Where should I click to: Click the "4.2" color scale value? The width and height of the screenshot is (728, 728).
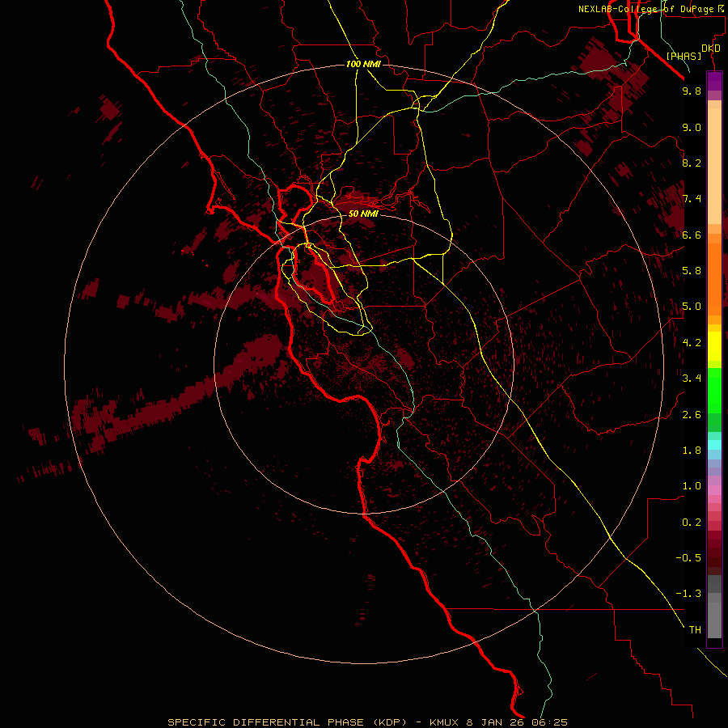point(692,343)
